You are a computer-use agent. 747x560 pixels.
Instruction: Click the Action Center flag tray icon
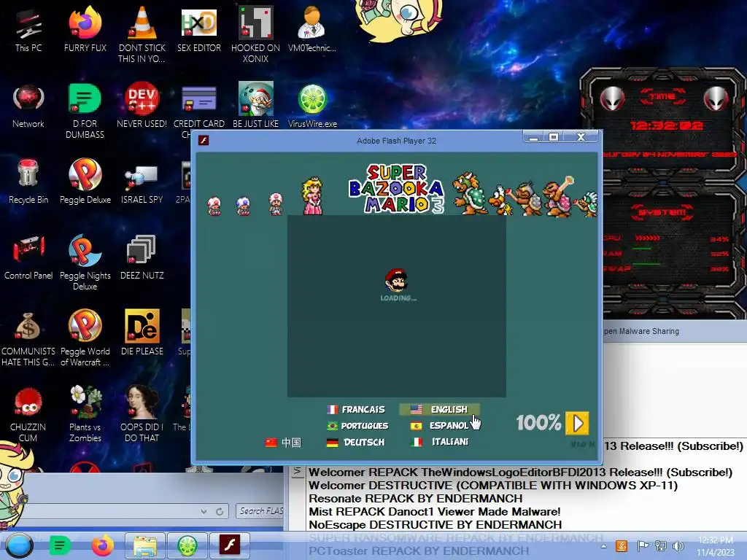642,546
